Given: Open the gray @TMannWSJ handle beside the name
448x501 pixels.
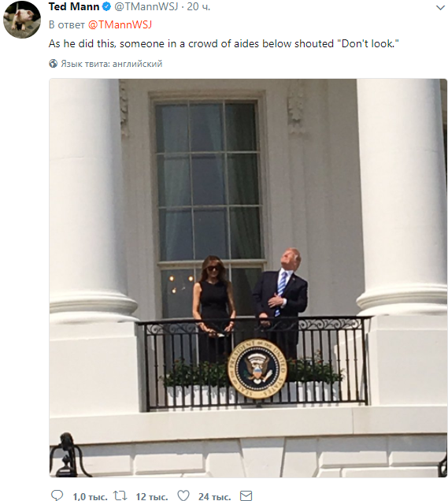Looking at the screenshot, I should (x=146, y=6).
